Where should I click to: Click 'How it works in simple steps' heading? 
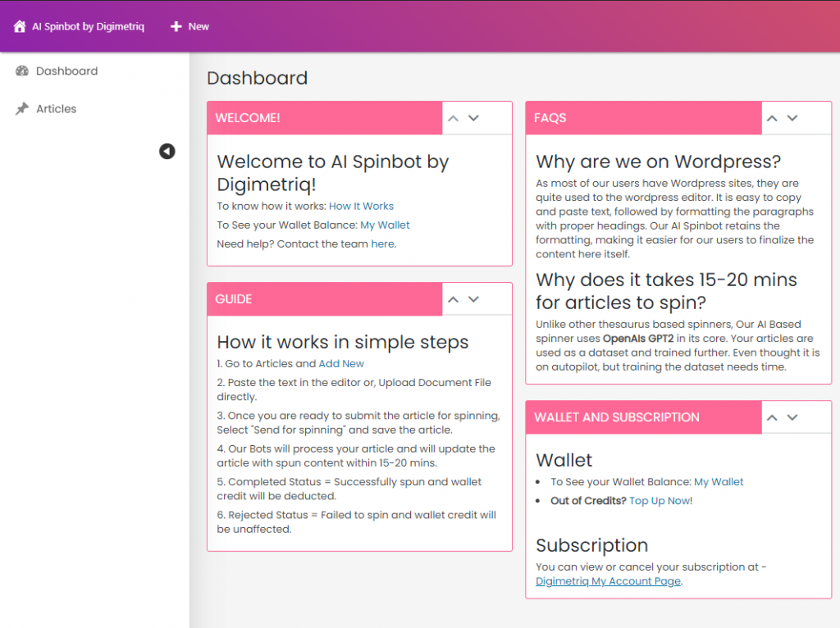click(343, 342)
